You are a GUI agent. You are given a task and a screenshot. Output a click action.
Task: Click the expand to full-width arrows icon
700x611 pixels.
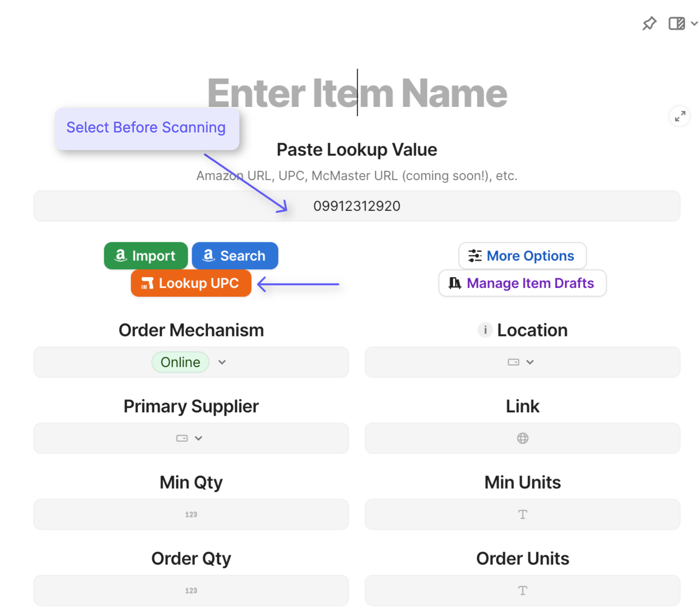coord(680,116)
